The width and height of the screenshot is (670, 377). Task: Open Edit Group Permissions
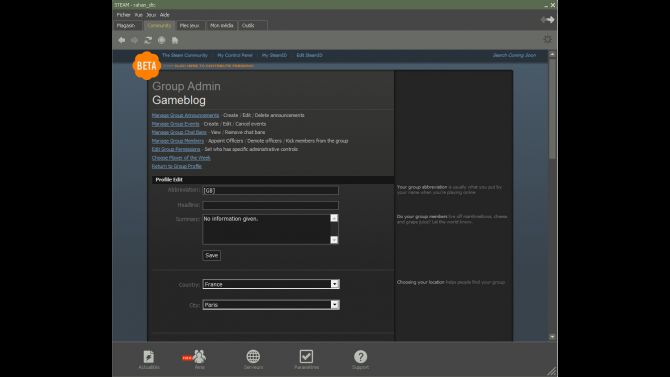(176, 149)
